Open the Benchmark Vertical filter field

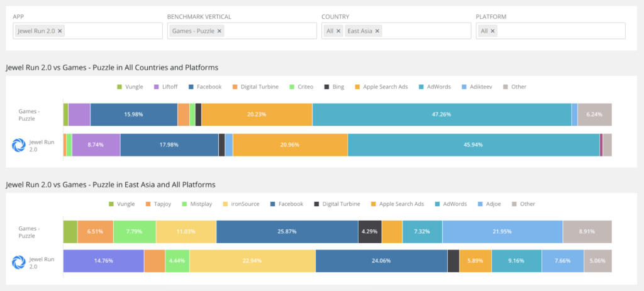[x=242, y=31]
